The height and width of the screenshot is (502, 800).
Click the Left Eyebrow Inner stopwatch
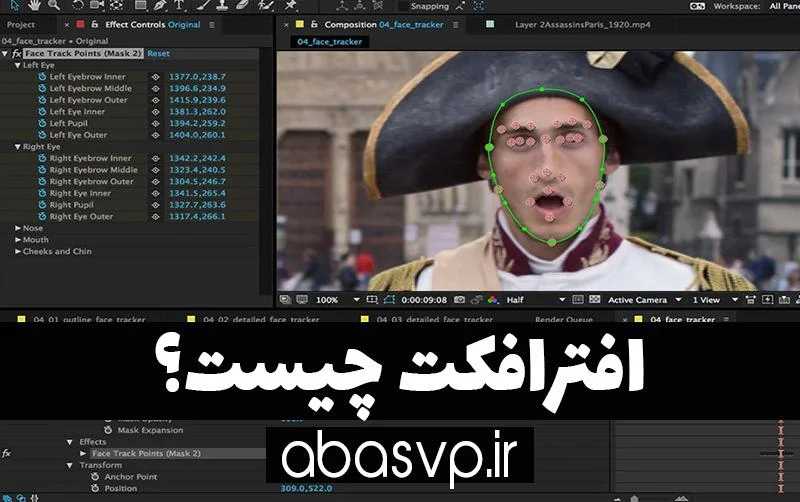coord(42,77)
